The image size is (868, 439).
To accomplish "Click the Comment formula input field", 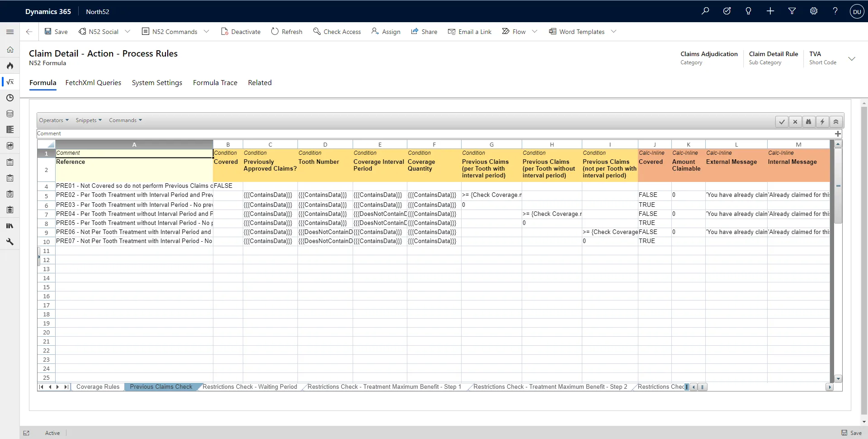I will 435,134.
